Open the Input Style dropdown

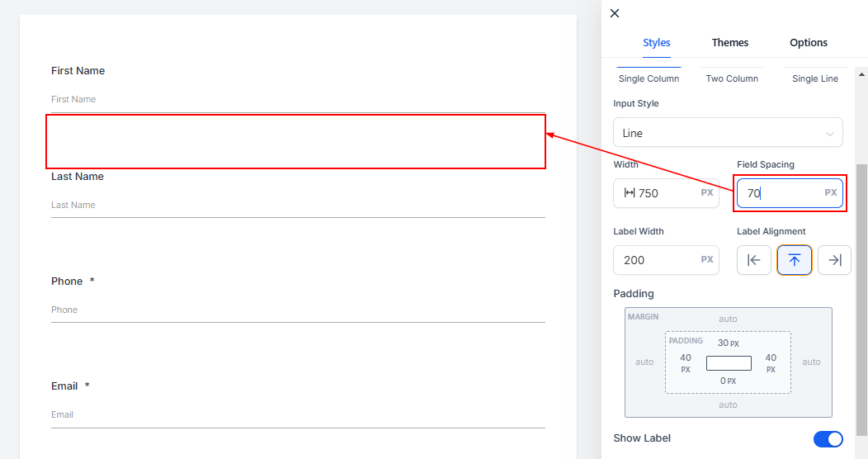[x=728, y=133]
